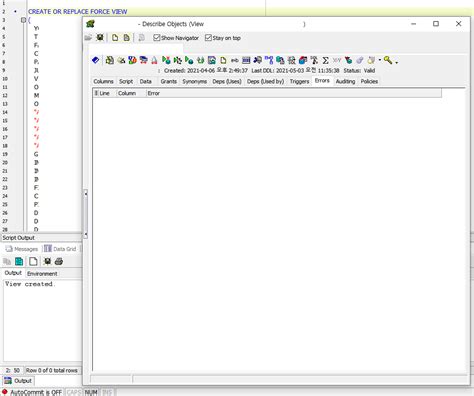This screenshot has height=396, width=474.
Task: Collapse the code block at line 3
Action: point(23,20)
